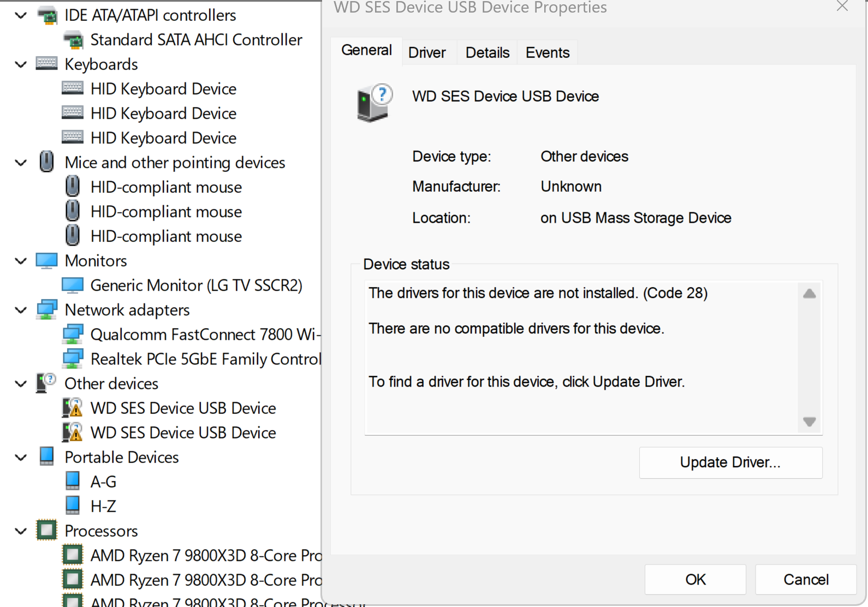The width and height of the screenshot is (868, 607).
Task: Switch to the General tab
Action: click(x=366, y=51)
